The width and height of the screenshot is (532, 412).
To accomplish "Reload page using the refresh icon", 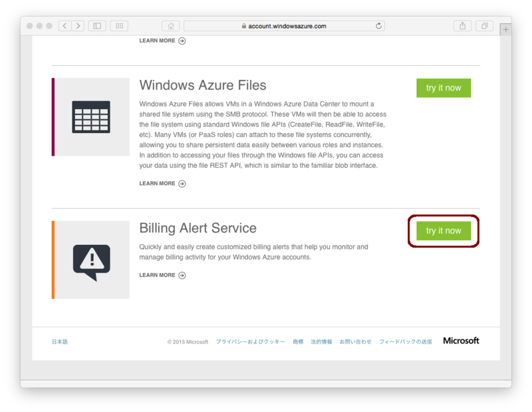I will pyautogui.click(x=378, y=26).
